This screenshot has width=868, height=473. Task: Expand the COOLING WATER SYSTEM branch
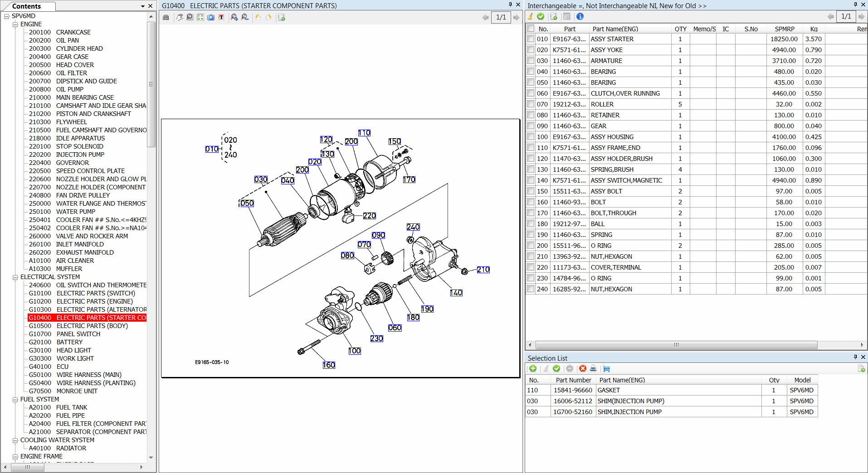coord(15,439)
